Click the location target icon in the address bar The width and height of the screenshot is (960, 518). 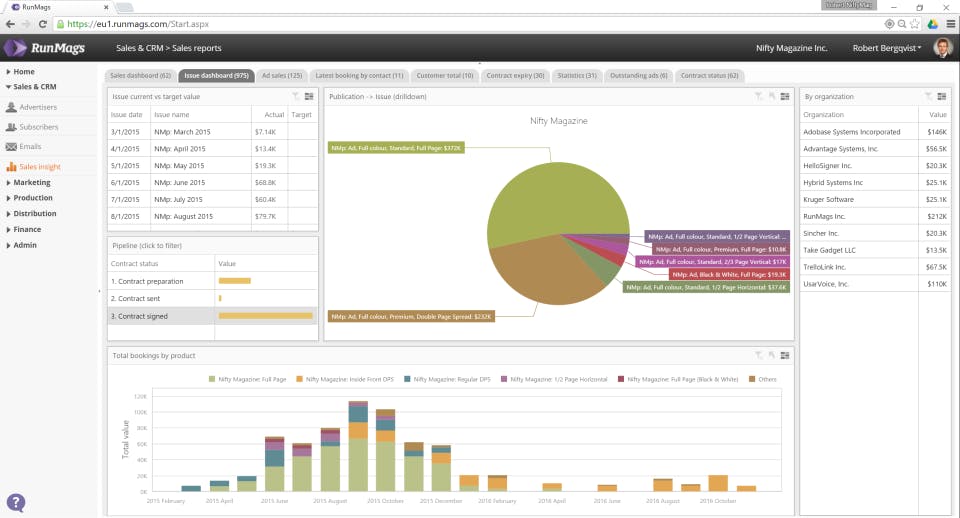click(x=889, y=24)
